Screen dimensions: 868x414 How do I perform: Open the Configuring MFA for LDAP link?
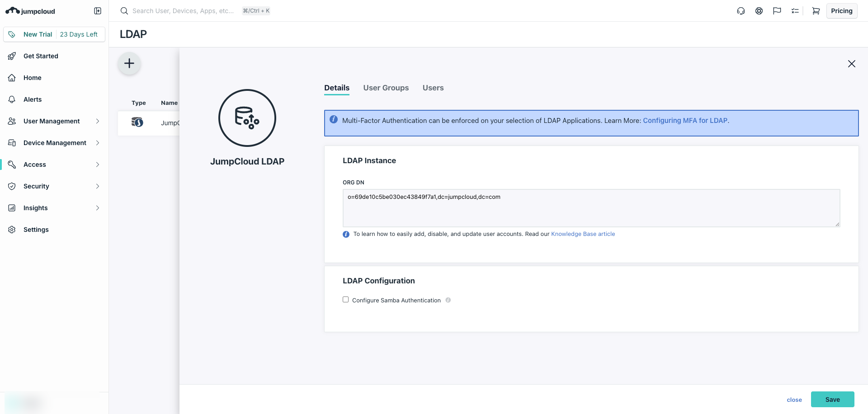685,120
